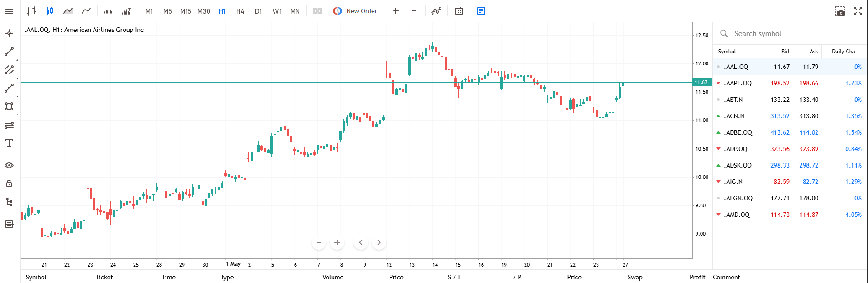Zoom in chart with toolbar plus
The width and height of the screenshot is (868, 283).
click(396, 11)
